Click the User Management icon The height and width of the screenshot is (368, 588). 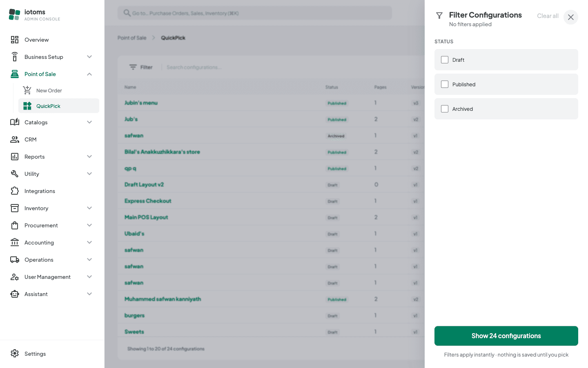pos(15,277)
